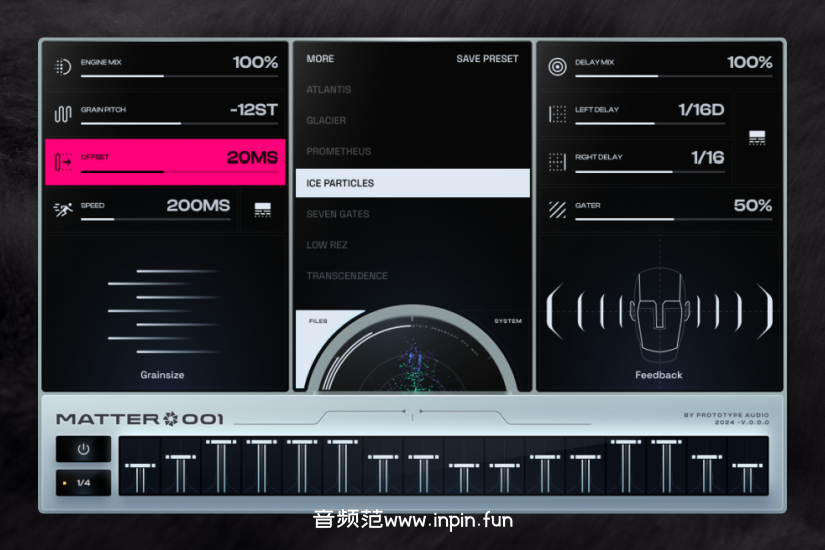Adjust the Delay Mix slider
Screen dimensions: 825x550
(x=674, y=76)
